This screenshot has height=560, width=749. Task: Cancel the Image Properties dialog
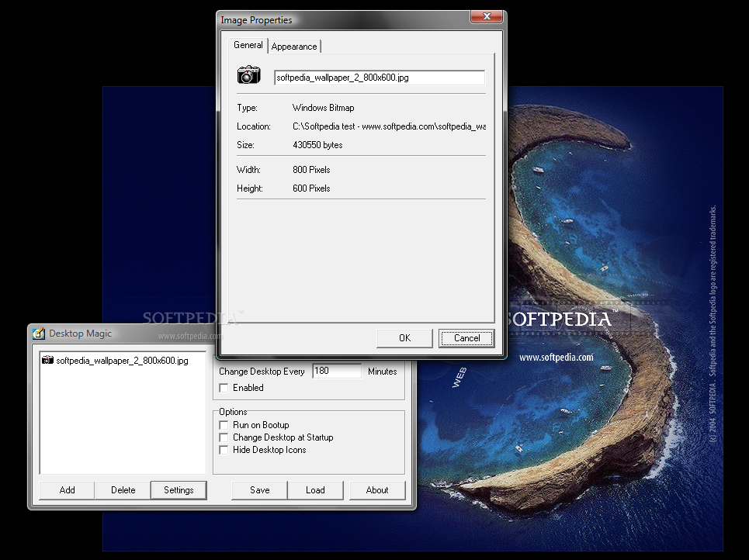tap(466, 338)
